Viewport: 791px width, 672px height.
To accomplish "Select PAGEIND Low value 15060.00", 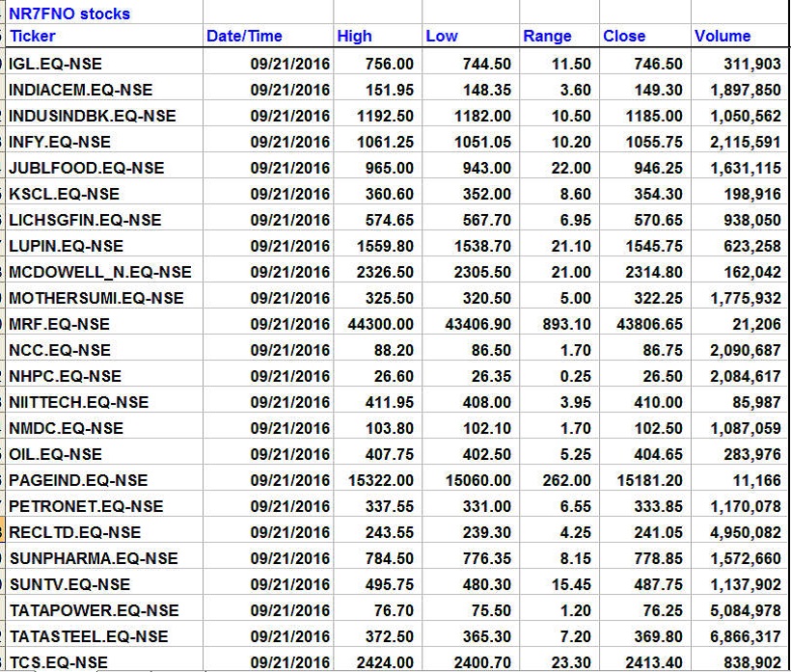I will coord(478,480).
